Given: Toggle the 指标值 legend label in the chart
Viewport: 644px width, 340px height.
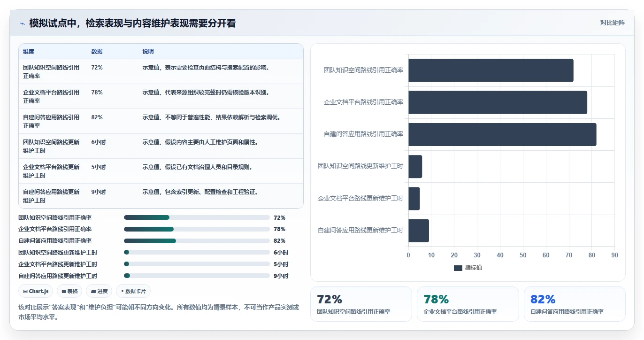Looking at the screenshot, I should [x=474, y=268].
